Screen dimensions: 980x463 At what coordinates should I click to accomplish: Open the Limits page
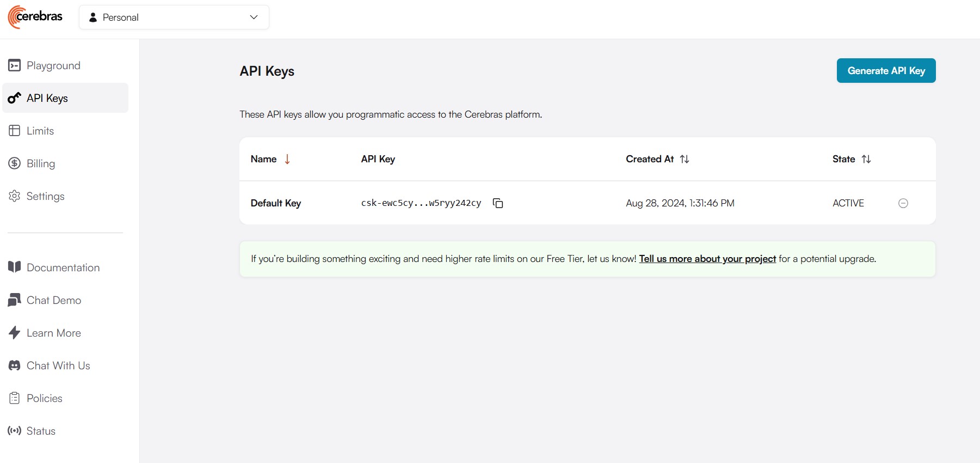tap(40, 131)
